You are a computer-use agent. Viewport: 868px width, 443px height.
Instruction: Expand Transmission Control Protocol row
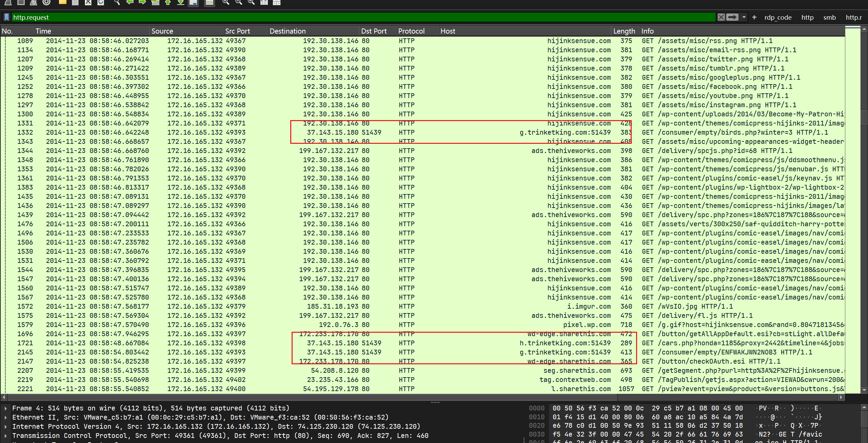(x=5, y=436)
